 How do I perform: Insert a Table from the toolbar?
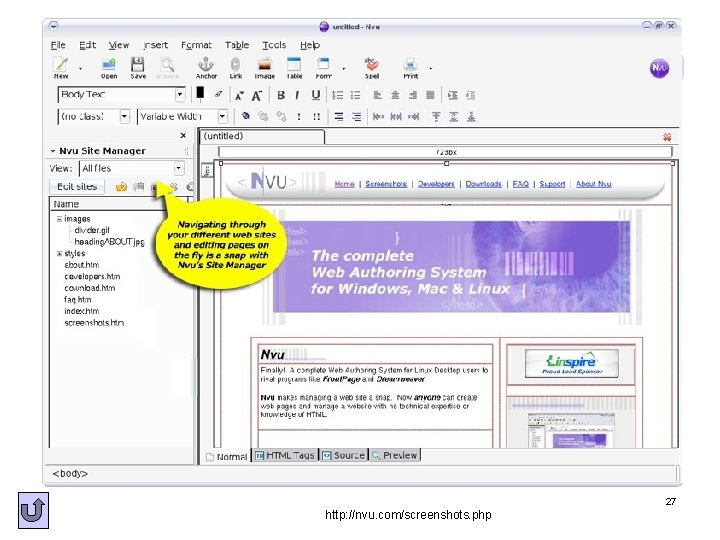click(x=294, y=68)
